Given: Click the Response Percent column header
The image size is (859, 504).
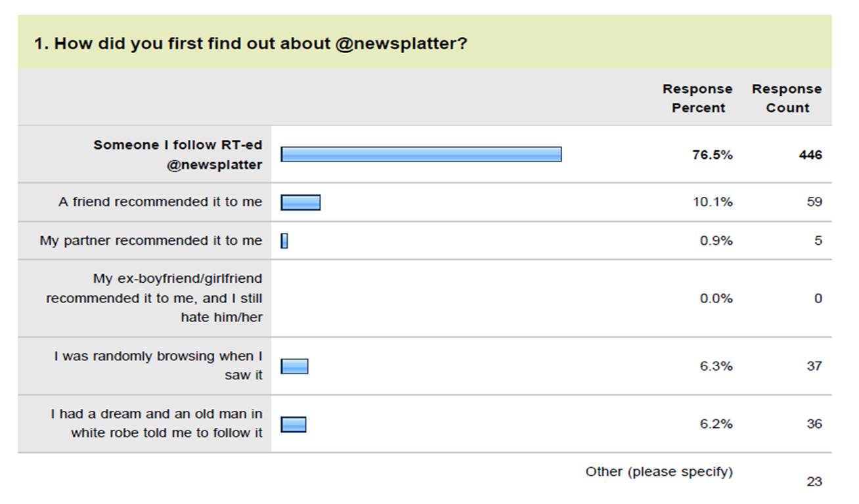Looking at the screenshot, I should pyautogui.click(x=697, y=98).
